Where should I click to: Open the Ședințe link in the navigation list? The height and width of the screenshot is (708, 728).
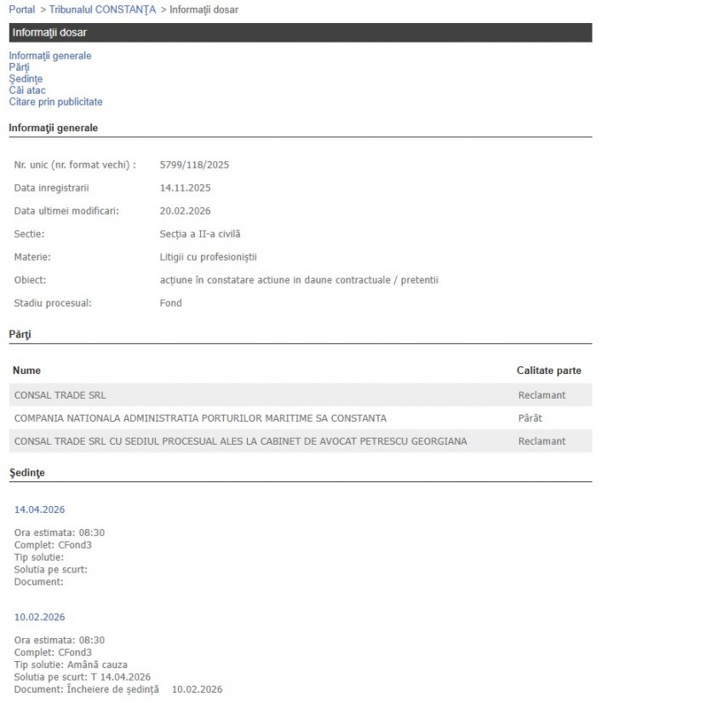click(x=26, y=79)
